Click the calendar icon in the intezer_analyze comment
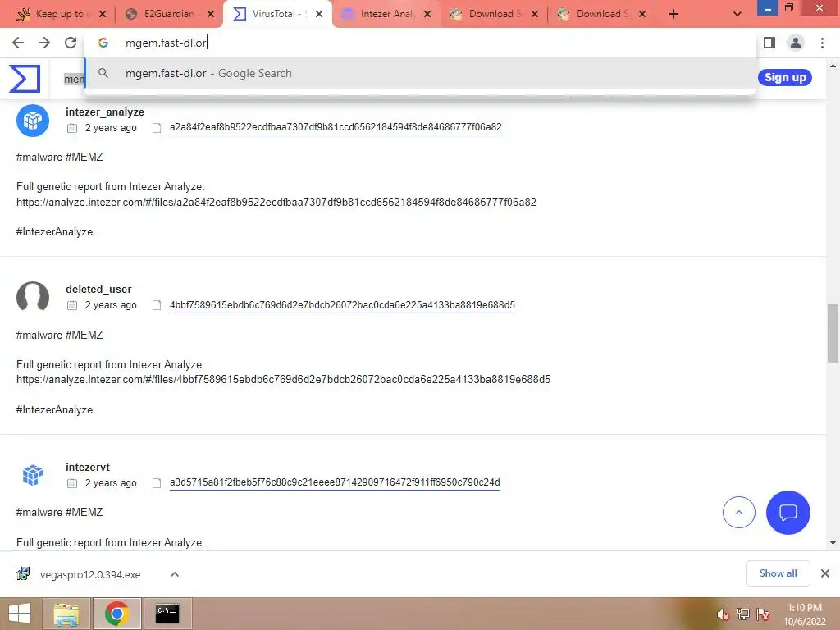The width and height of the screenshot is (840, 630). pyautogui.click(x=72, y=128)
